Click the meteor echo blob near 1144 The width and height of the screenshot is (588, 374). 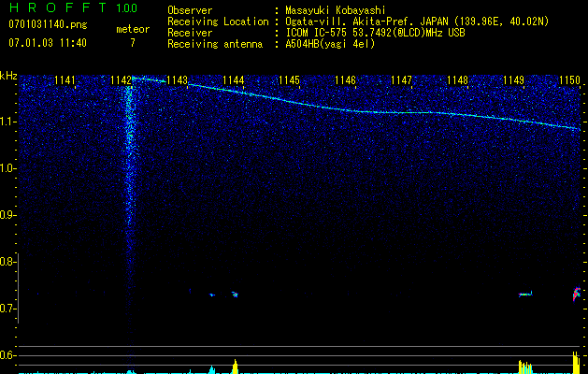pyautogui.click(x=235, y=295)
